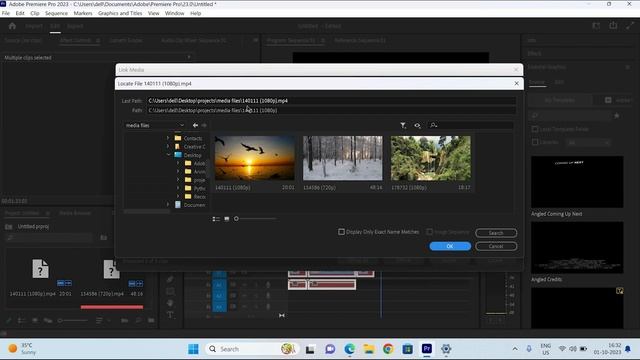This screenshot has height=360, width=640.
Task: Open the file type filter icon
Action: [x=403, y=125]
